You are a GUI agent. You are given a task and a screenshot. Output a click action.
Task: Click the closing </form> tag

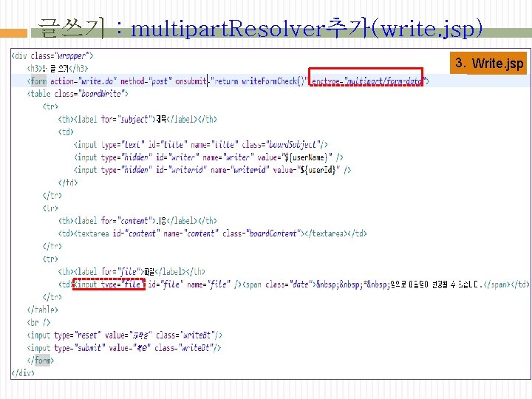click(41, 361)
